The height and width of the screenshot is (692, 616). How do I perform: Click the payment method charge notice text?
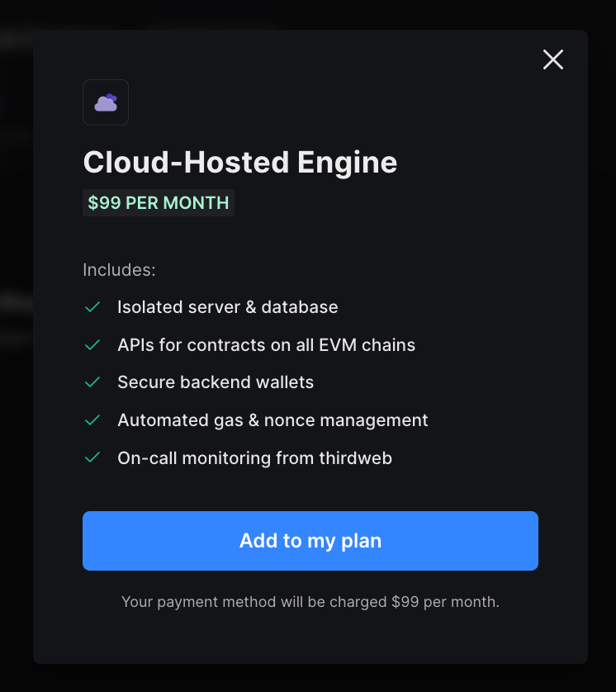pyautogui.click(x=310, y=602)
